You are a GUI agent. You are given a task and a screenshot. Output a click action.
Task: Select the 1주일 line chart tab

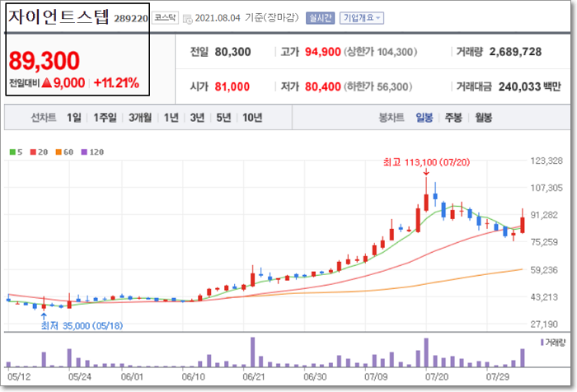(105, 118)
